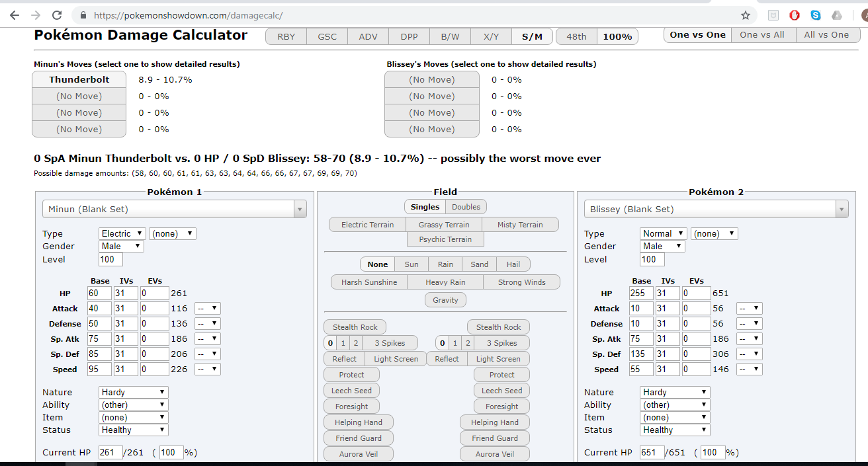The height and width of the screenshot is (466, 868).
Task: Switch to the DPP generation tab
Action: [x=410, y=37]
